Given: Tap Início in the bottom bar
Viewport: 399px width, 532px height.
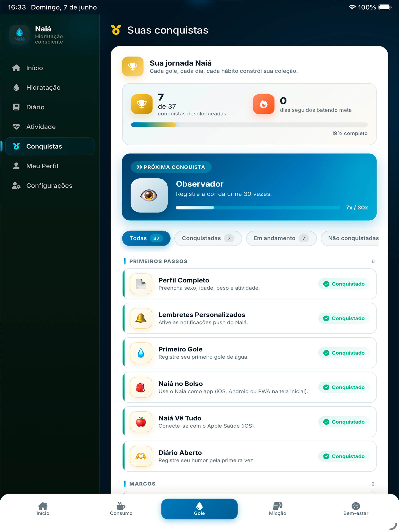Looking at the screenshot, I should click(x=43, y=509).
